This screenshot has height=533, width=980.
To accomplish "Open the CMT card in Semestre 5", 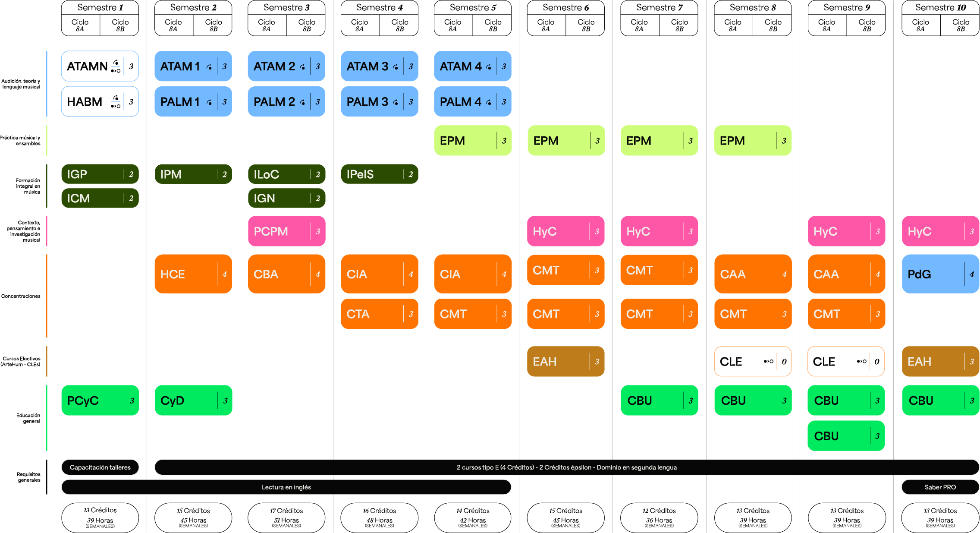I will 473,314.
